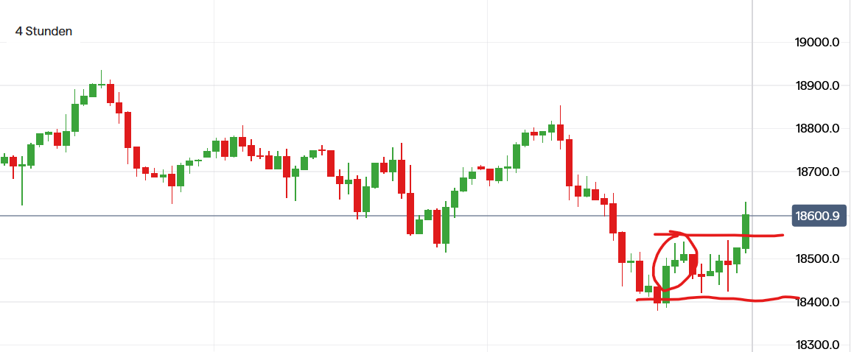Select the 18400.0 price scale label
The height and width of the screenshot is (352, 868).
coord(818,303)
